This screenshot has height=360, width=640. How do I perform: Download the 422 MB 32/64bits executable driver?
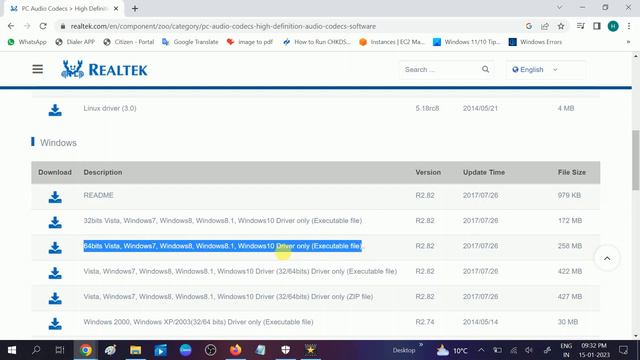[x=55, y=273]
